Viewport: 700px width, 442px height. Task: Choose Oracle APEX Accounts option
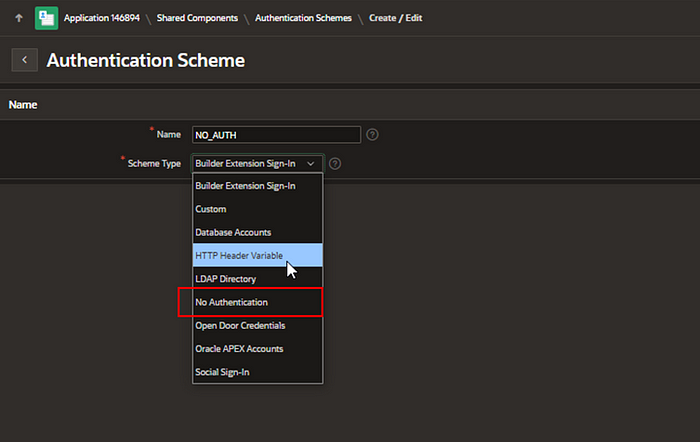(x=258, y=349)
